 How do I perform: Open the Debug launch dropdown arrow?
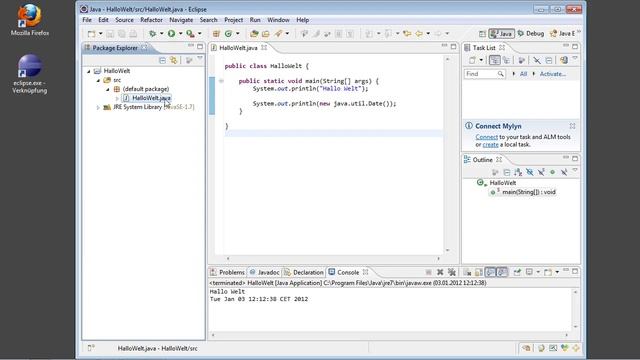(162, 34)
